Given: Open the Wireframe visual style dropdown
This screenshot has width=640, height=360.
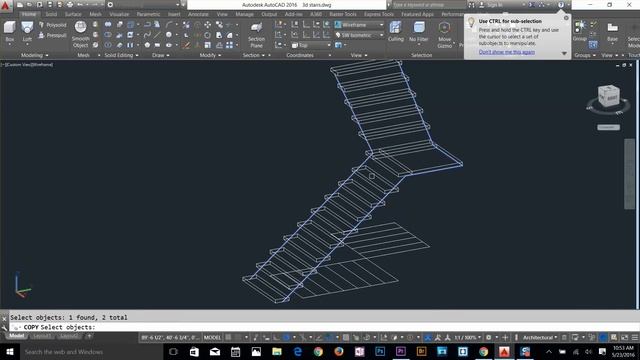Looking at the screenshot, I should 359,25.
